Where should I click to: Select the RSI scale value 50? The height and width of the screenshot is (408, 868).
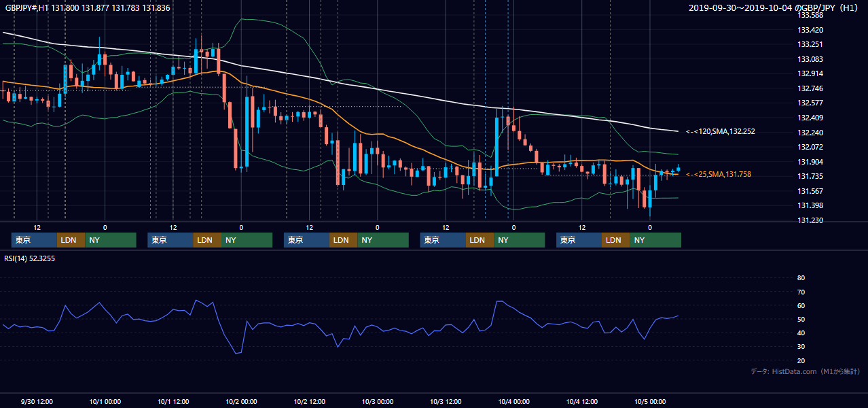coord(801,319)
